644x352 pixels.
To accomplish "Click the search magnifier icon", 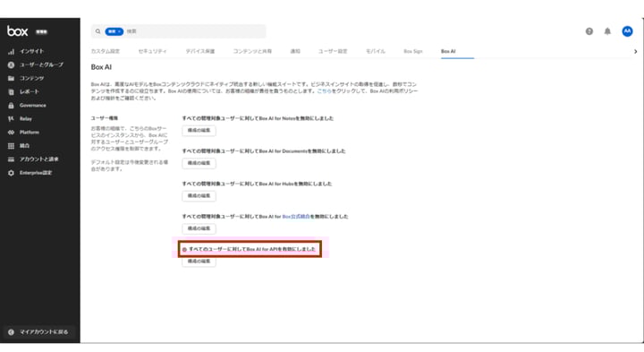I will coord(97,31).
